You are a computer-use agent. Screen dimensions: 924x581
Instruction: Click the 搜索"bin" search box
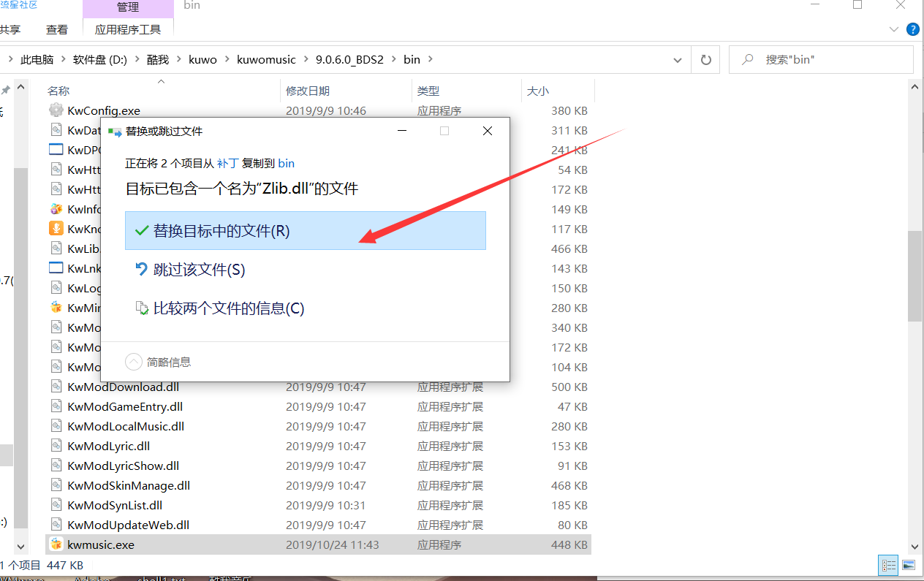click(821, 60)
